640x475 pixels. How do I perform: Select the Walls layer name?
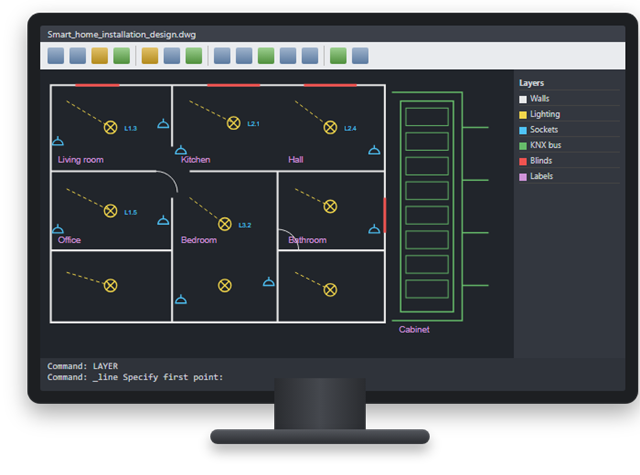point(540,98)
